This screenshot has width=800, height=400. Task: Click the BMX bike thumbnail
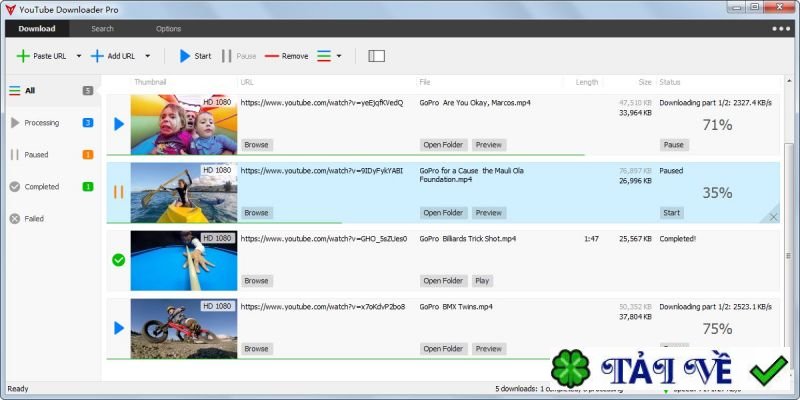pyautogui.click(x=184, y=328)
